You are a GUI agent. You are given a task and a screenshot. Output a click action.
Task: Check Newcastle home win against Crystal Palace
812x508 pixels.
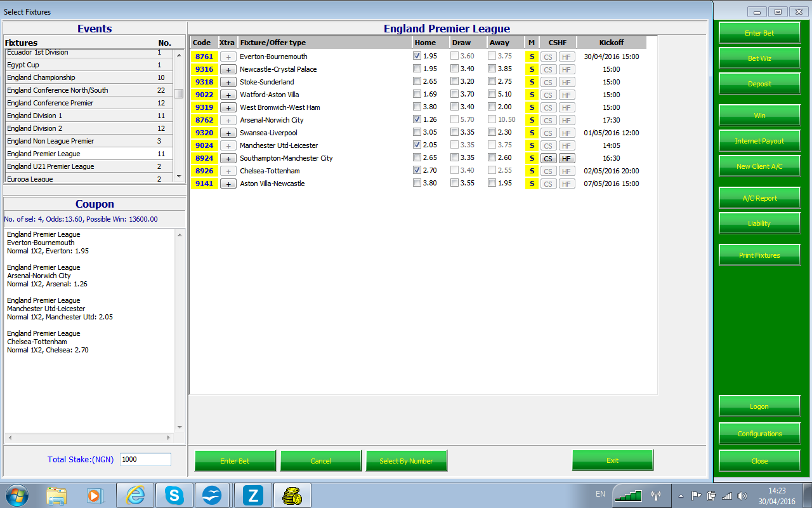tap(417, 69)
